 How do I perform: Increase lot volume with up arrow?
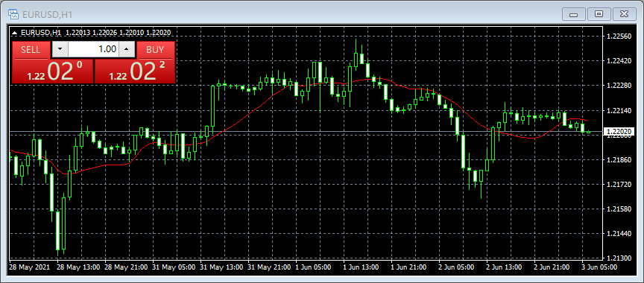[127, 50]
